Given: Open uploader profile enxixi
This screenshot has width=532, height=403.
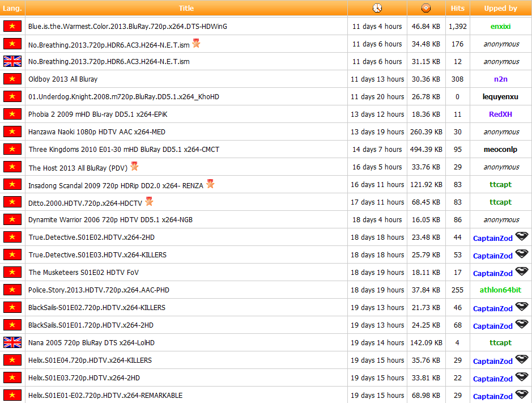Looking at the screenshot, I should coord(500,27).
